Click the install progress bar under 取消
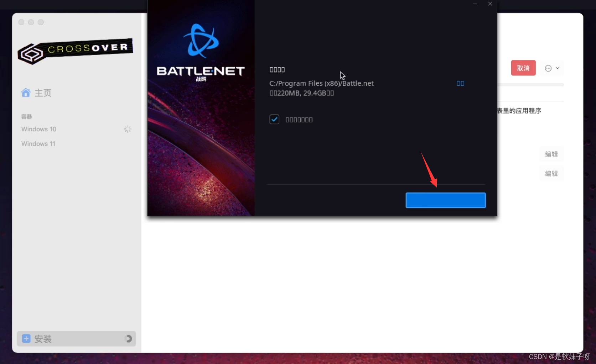The image size is (596, 364). 530,85
